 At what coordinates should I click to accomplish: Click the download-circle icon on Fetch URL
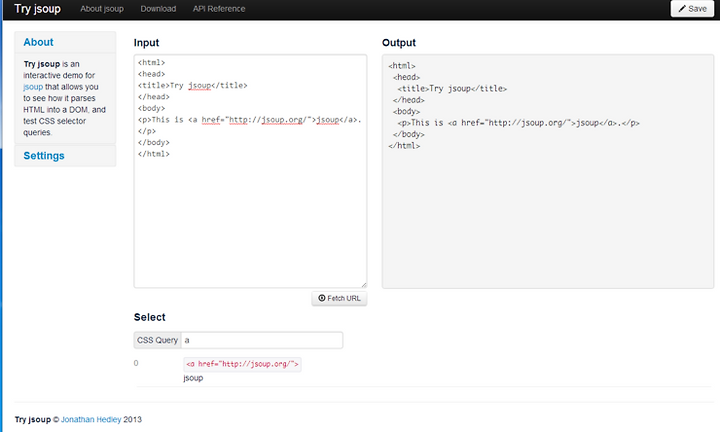coord(321,298)
